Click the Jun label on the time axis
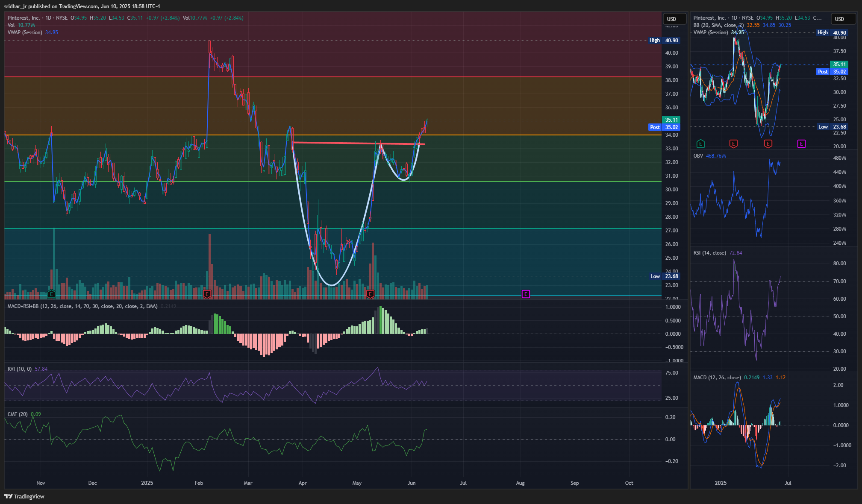The image size is (862, 504). click(x=411, y=483)
